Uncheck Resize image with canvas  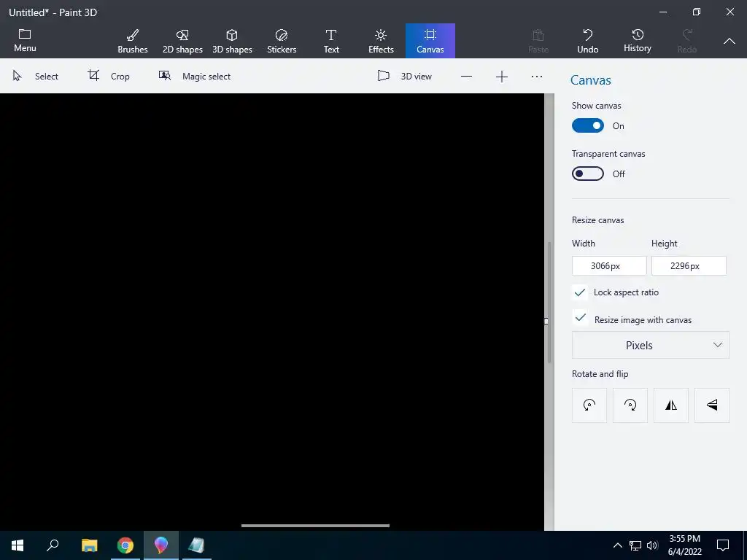tap(580, 318)
